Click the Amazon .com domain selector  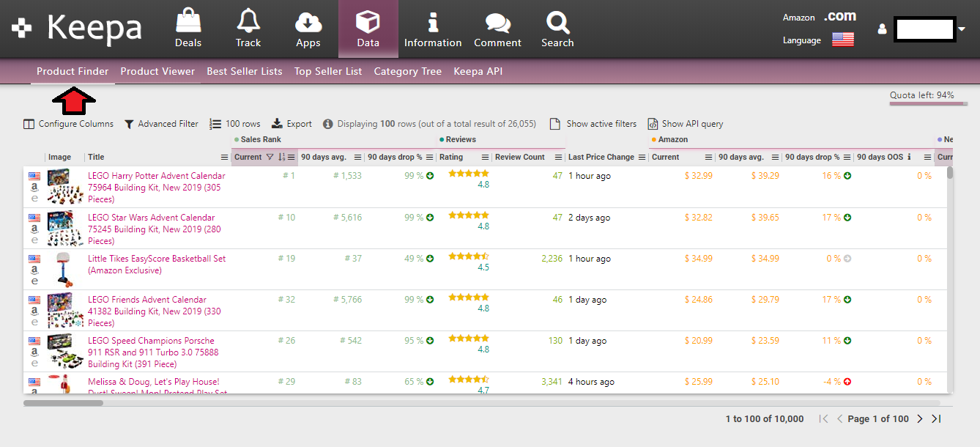[839, 16]
